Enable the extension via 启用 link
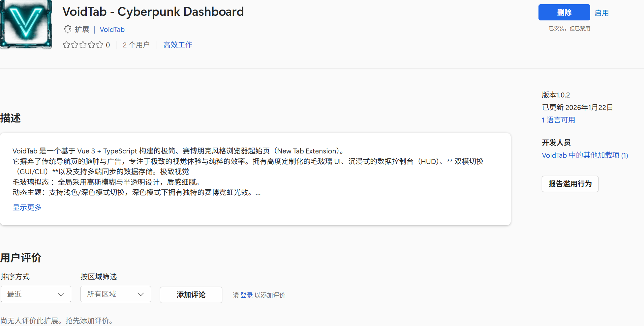The image size is (644, 326). point(601,13)
